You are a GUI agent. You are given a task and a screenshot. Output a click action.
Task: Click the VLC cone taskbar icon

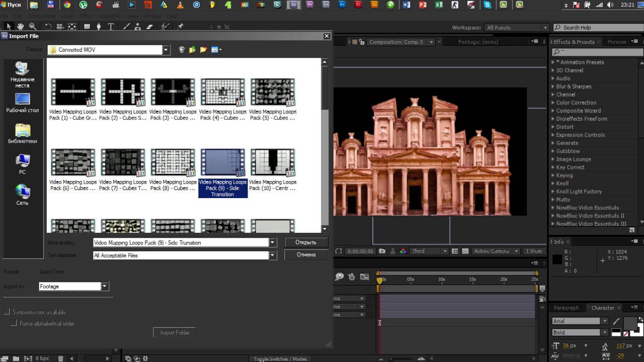pyautogui.click(x=181, y=5)
